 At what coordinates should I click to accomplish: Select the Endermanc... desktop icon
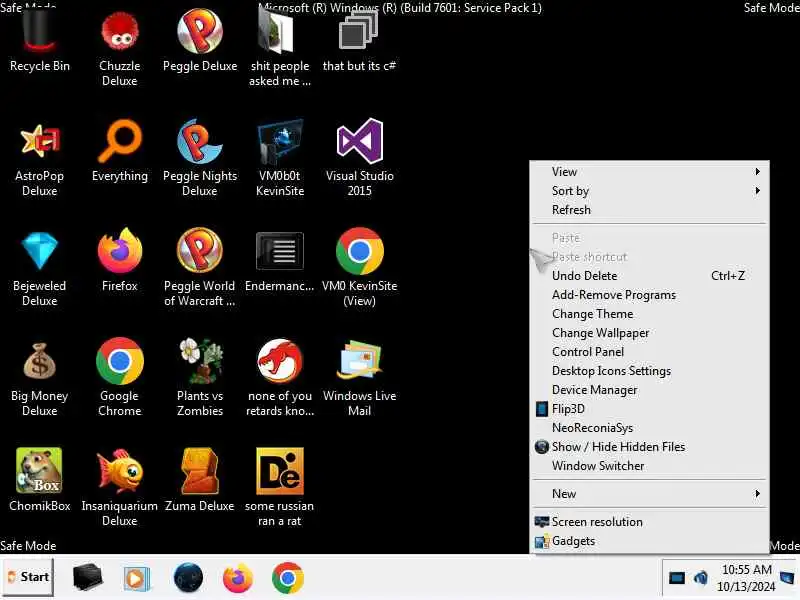click(x=280, y=261)
